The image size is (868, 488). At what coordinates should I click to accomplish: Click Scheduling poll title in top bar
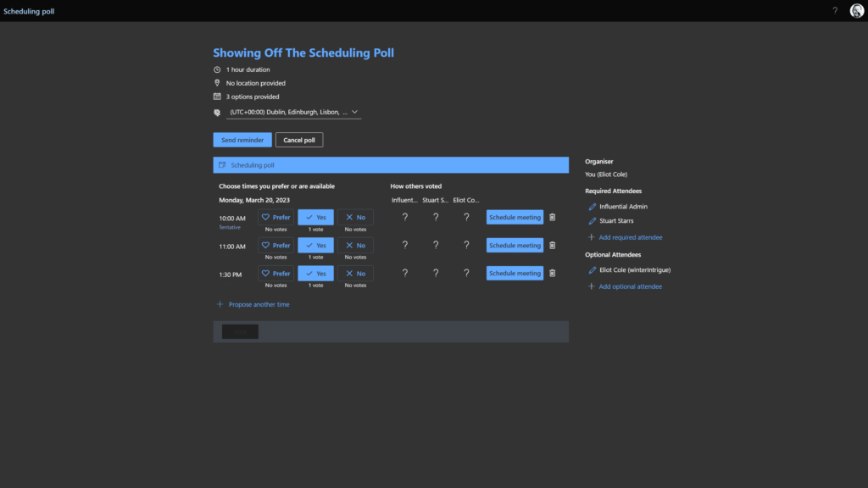[x=28, y=11]
